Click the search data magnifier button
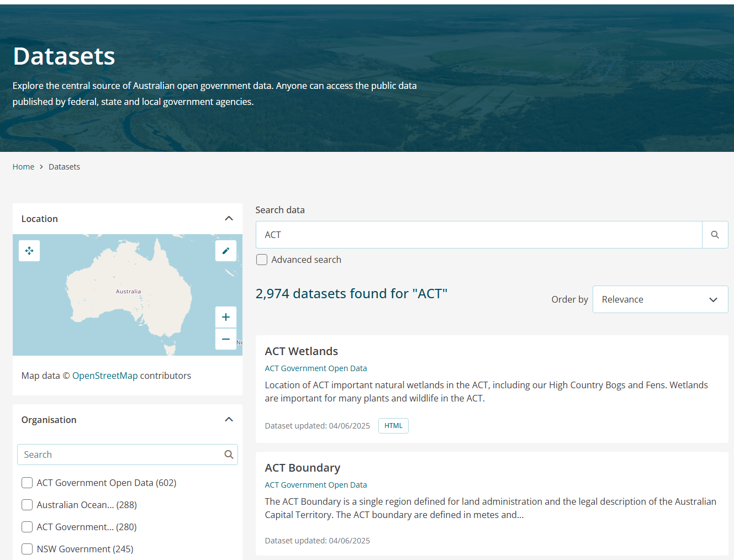This screenshot has height=560, width=734. [x=715, y=235]
